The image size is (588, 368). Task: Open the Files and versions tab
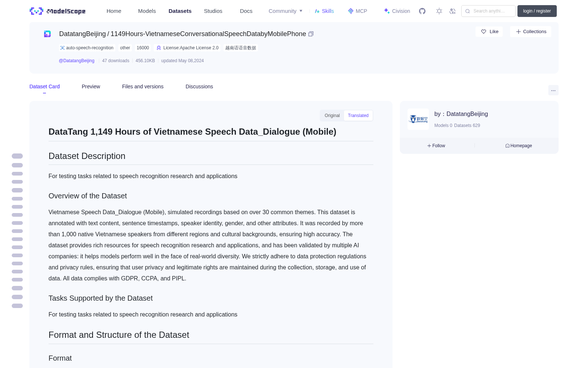(143, 86)
